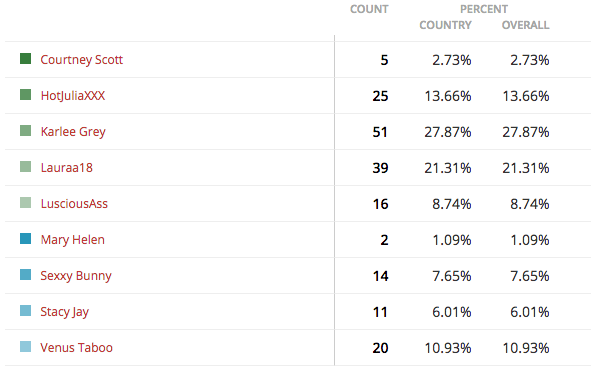Open the HotJuliaXXX link
Image resolution: width=591 pixels, height=374 pixels.
click(x=73, y=96)
